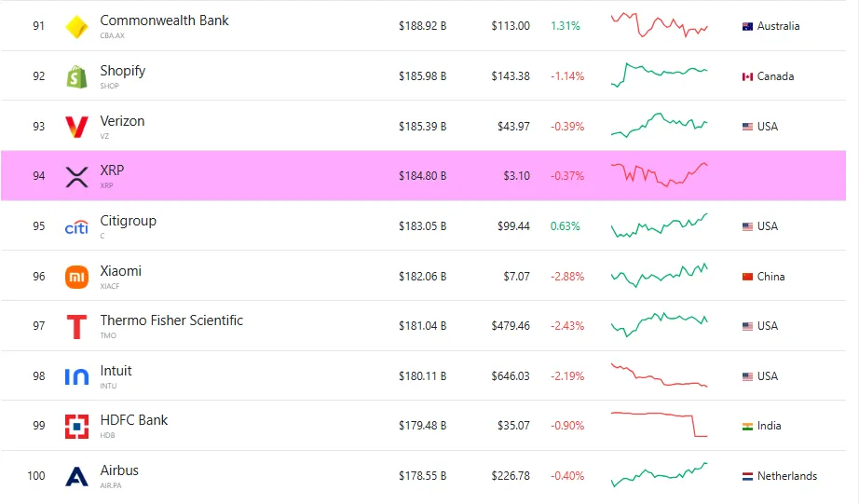
Task: Click the orange Xiaomi logo
Action: point(76,277)
